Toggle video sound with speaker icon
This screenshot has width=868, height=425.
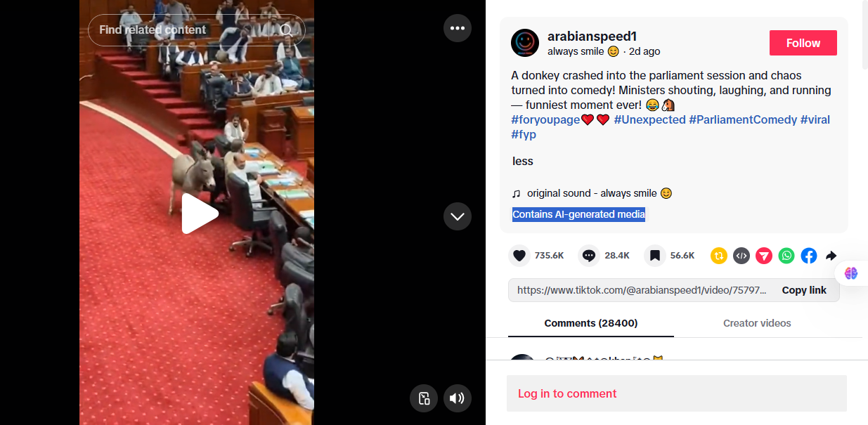point(458,398)
